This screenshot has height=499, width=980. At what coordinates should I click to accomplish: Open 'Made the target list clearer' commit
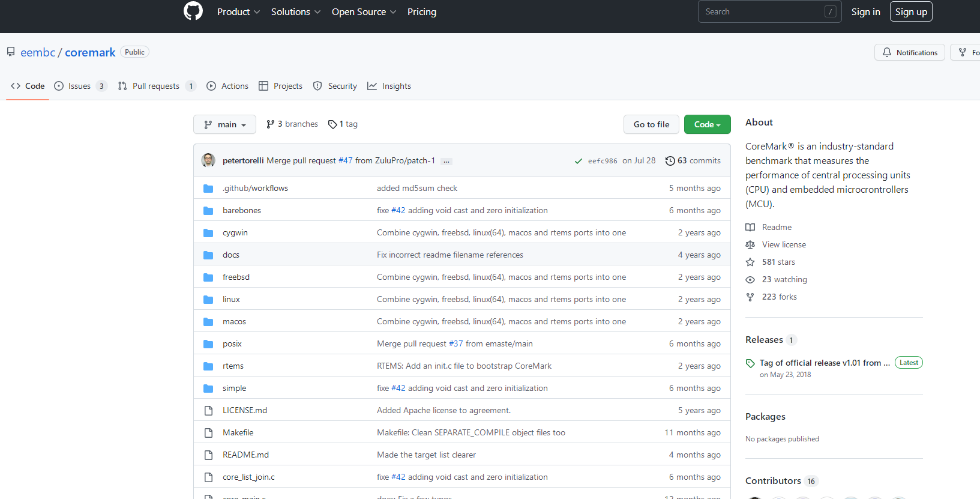pyautogui.click(x=426, y=455)
